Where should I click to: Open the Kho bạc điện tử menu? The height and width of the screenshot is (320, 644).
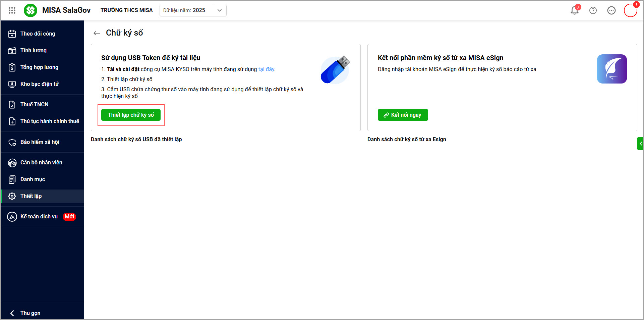(x=42, y=84)
